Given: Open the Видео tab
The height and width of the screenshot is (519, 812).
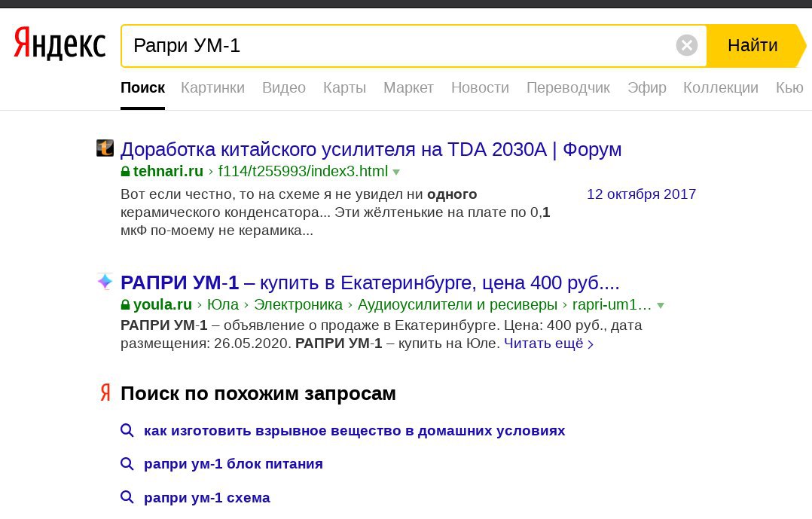Looking at the screenshot, I should pos(284,87).
